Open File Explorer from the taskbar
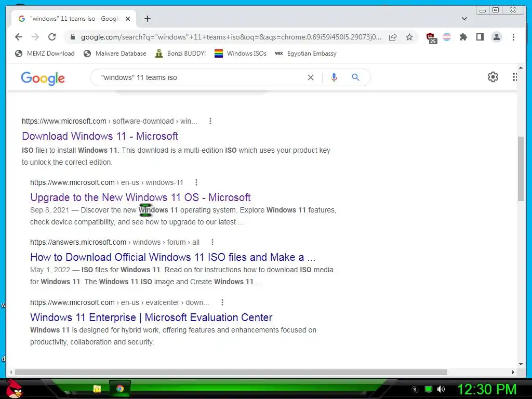Screen dimensions: 532x399 (x=97, y=389)
